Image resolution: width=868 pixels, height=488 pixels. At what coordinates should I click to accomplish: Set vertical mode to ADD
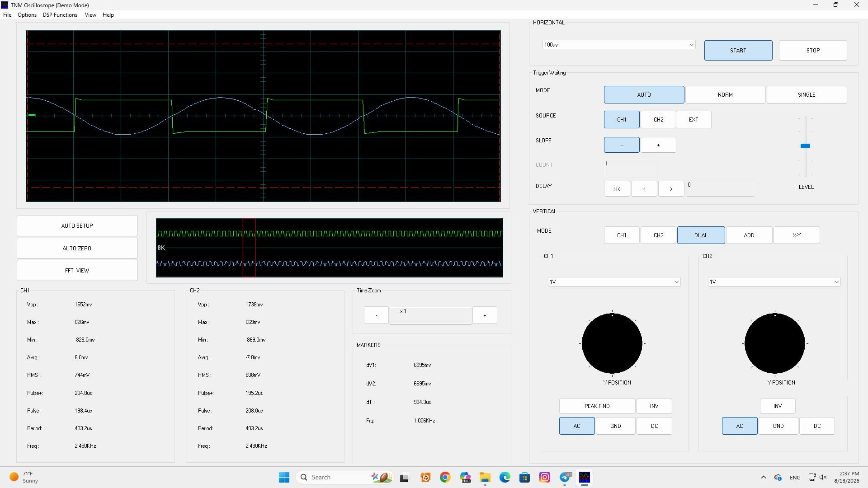point(749,235)
